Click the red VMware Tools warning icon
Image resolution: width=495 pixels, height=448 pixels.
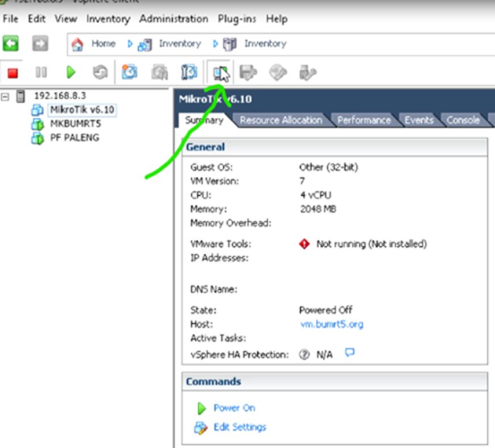click(304, 244)
